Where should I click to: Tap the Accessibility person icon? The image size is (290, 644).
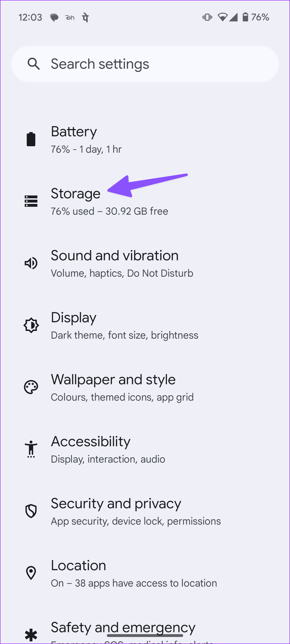(x=31, y=449)
